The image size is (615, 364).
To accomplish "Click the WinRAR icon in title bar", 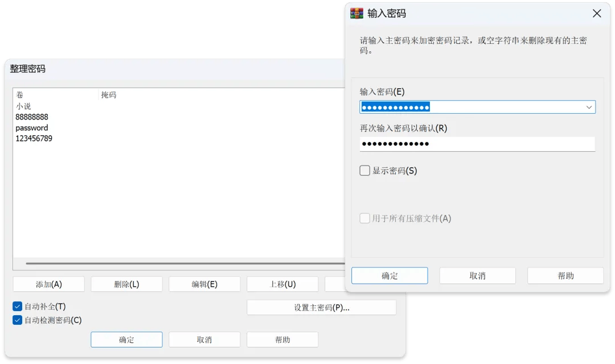I will pos(356,13).
